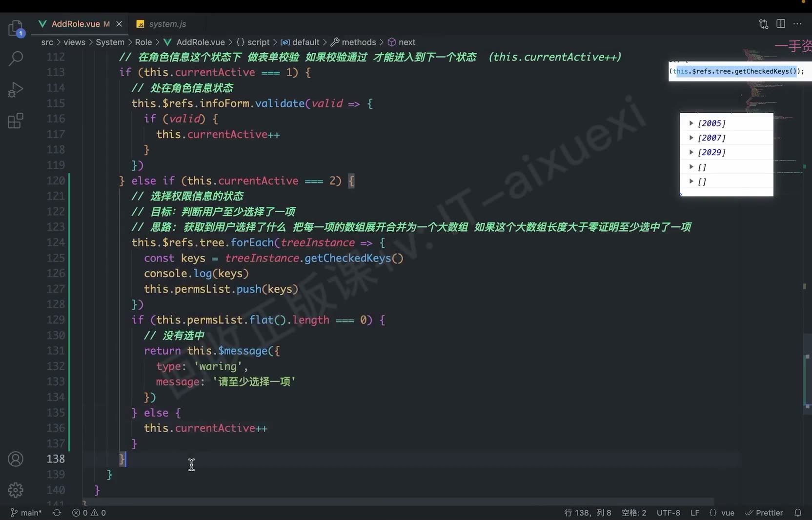
Task: Change the indentation spaces setting
Action: tap(634, 513)
